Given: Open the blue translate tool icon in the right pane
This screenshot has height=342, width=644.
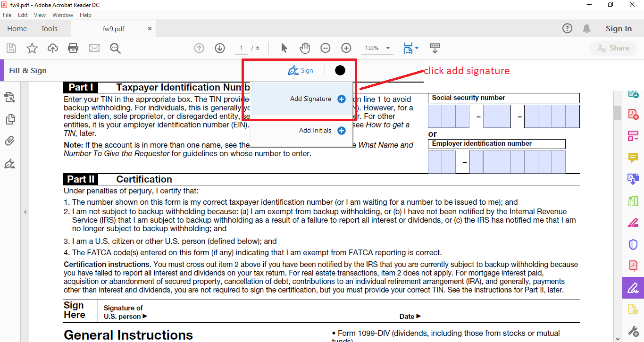Looking at the screenshot, I should click(633, 179).
